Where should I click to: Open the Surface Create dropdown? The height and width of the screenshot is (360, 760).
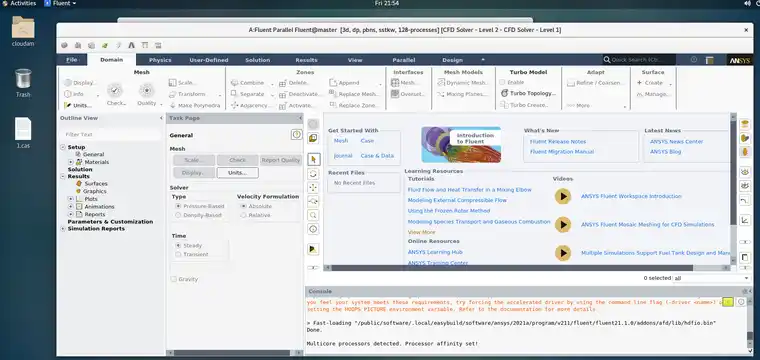[x=671, y=84]
